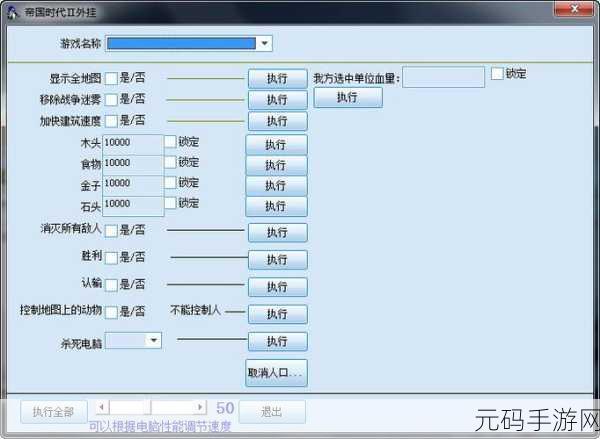Check the 锁定 box for 石头
Image resolution: width=600 pixels, height=439 pixels.
170,202
